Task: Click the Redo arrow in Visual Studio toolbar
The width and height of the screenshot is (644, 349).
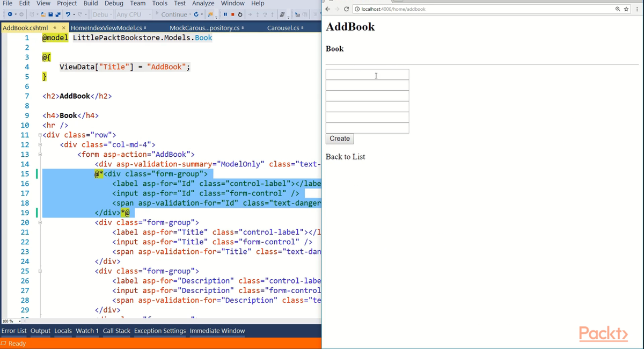Action: tap(80, 14)
